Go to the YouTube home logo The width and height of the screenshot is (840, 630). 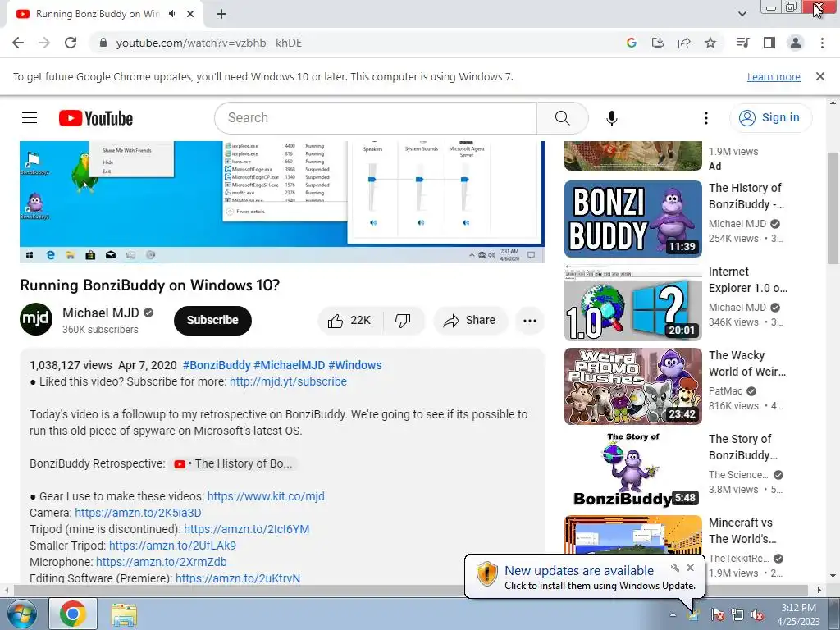[x=96, y=118]
